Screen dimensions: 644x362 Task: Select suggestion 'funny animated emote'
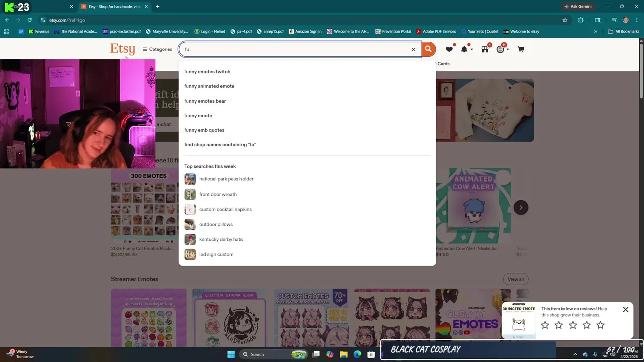tap(209, 86)
